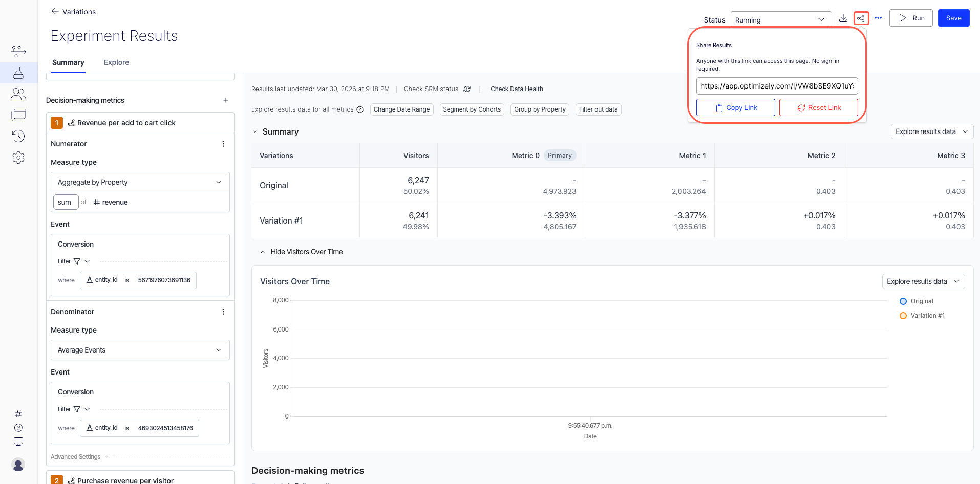Click the Reset Link button

[x=818, y=107]
